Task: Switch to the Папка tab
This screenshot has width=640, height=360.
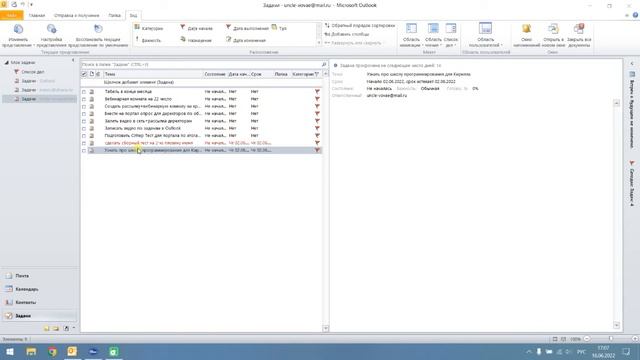Action: click(114, 16)
